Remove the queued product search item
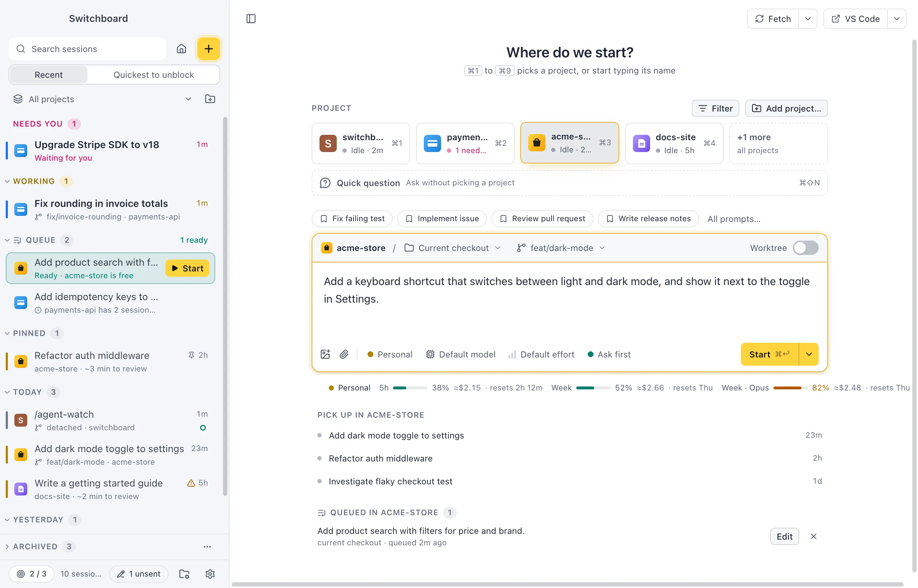Screen dimensions: 918x588 coord(813,536)
